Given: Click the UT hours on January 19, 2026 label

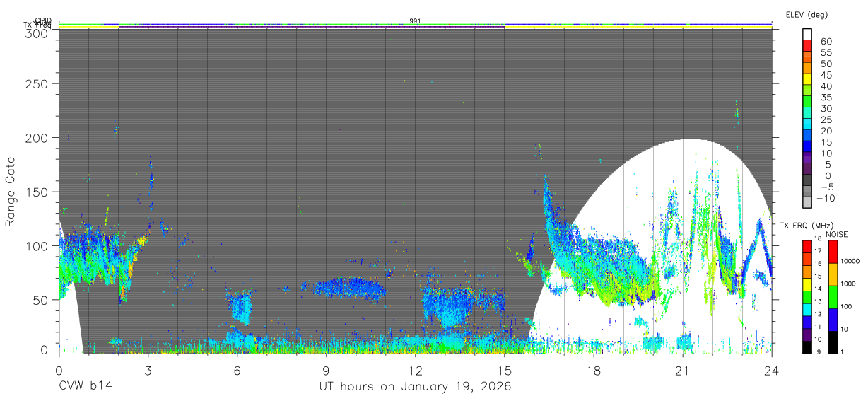Looking at the screenshot, I should pos(414,387).
